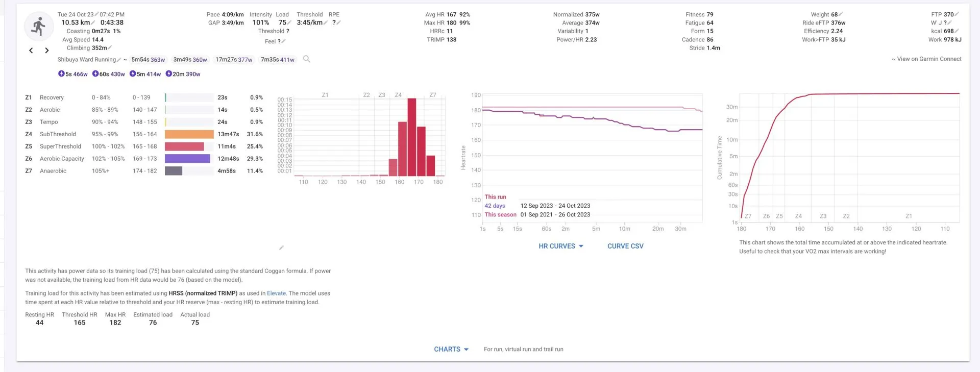980x372 pixels.
Task: Edit the Climbing 352m pencil icon
Action: pos(110,48)
